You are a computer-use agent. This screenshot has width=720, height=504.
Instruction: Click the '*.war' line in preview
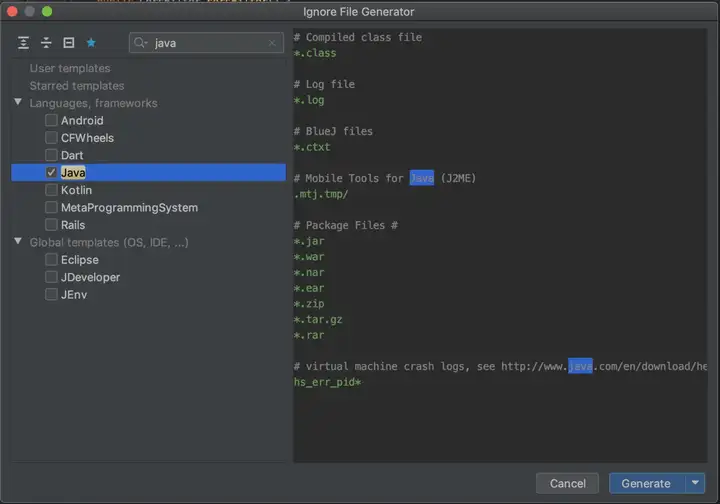pos(309,257)
